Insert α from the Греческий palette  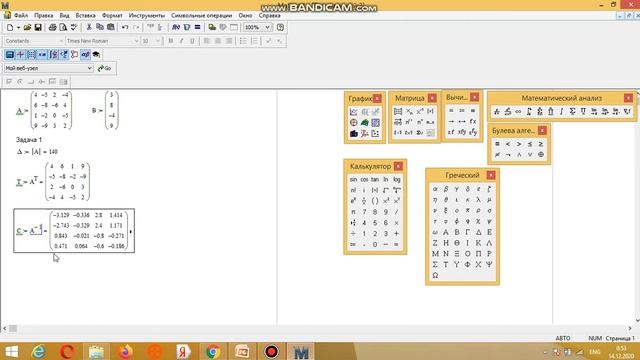(435, 189)
